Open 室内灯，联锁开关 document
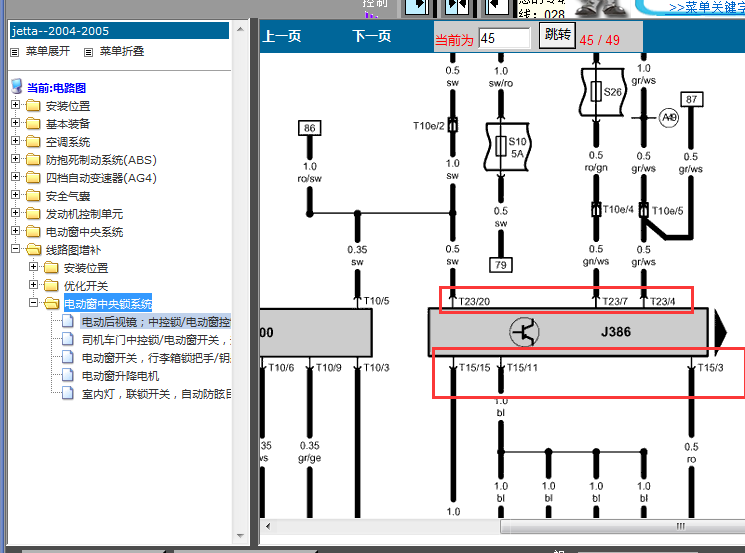 156,394
